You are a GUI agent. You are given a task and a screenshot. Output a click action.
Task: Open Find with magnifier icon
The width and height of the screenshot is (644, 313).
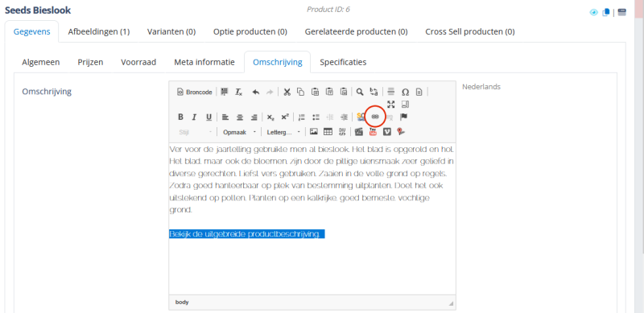click(x=360, y=92)
